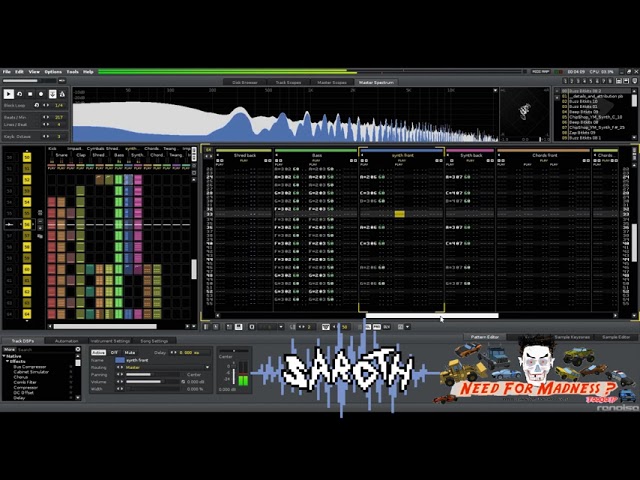Open the Tools menu
The image size is (640, 480).
point(72,72)
